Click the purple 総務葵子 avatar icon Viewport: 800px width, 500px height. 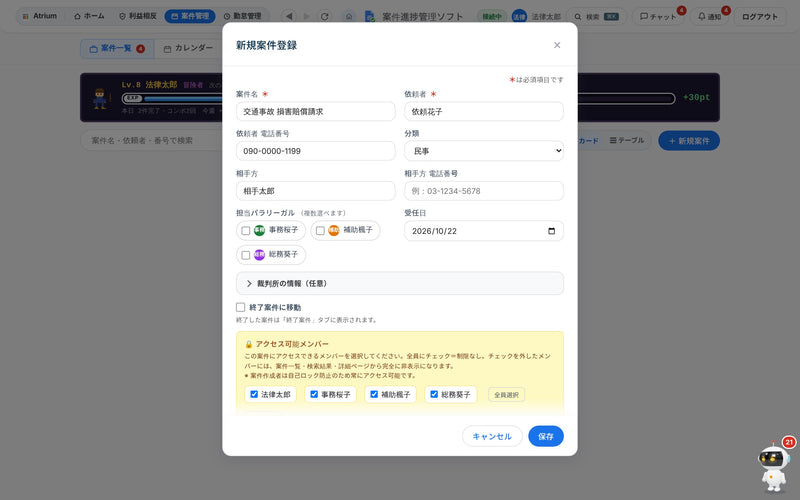259,254
